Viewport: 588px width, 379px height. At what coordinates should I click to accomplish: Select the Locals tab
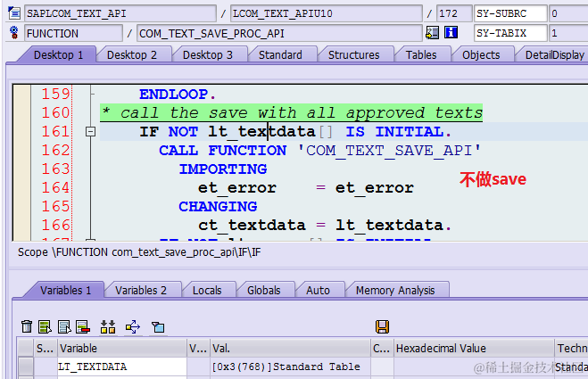tap(207, 290)
